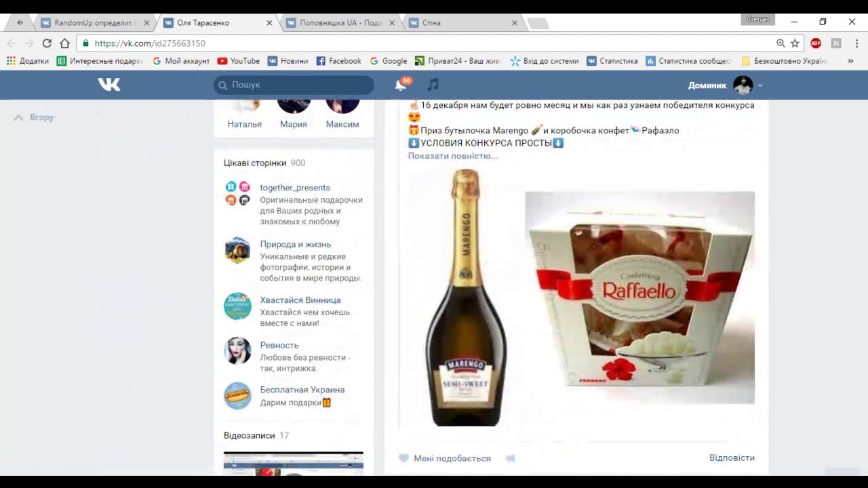Show the hidden bookmarks overflow
Screen dimensions: 868x488
click(x=850, y=61)
